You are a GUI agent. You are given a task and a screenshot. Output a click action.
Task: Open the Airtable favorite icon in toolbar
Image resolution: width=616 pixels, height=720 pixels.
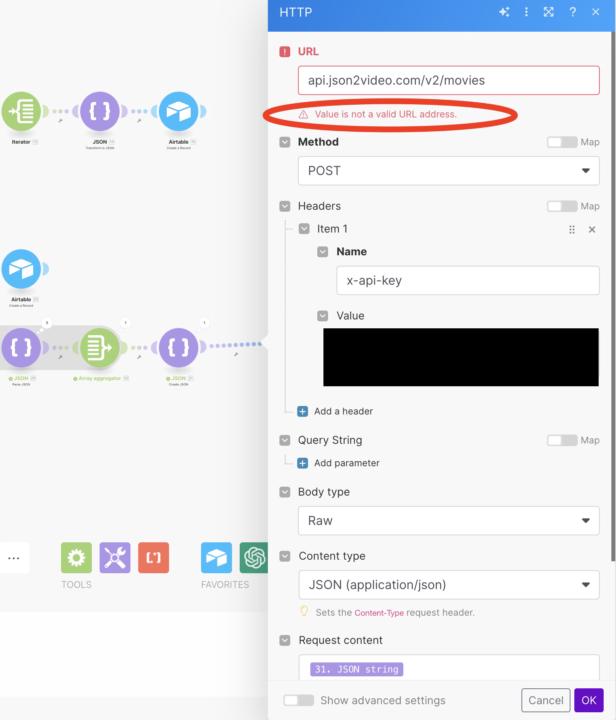coord(216,557)
